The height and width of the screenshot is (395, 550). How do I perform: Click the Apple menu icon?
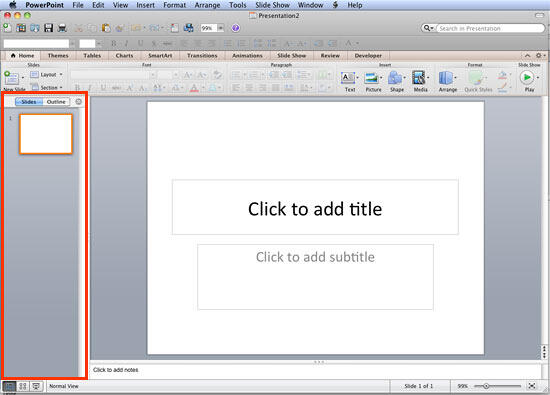(13, 5)
